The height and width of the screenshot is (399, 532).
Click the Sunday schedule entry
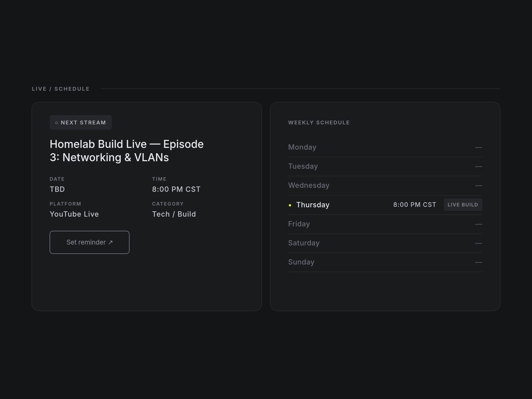tap(385, 262)
